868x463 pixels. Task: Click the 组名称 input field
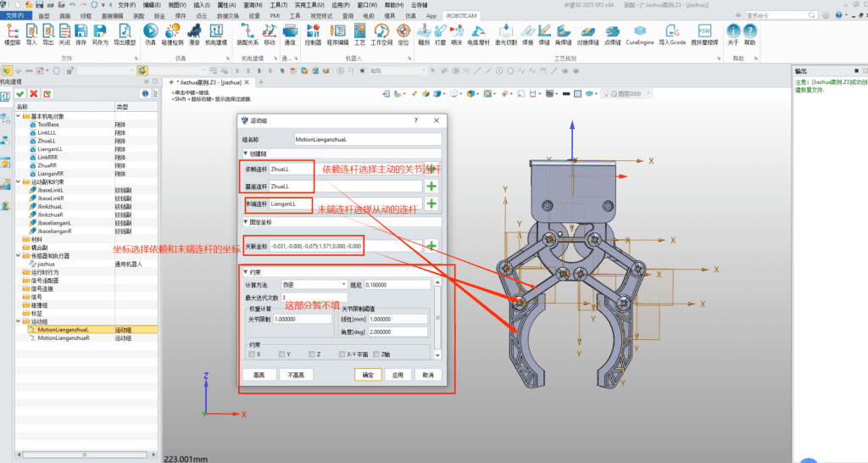tap(367, 137)
